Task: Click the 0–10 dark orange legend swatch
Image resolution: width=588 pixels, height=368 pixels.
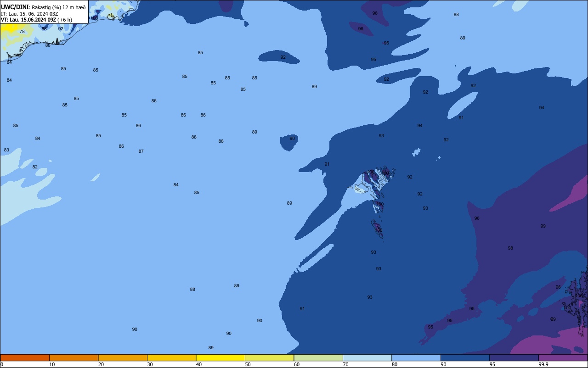Action: pos(25,357)
